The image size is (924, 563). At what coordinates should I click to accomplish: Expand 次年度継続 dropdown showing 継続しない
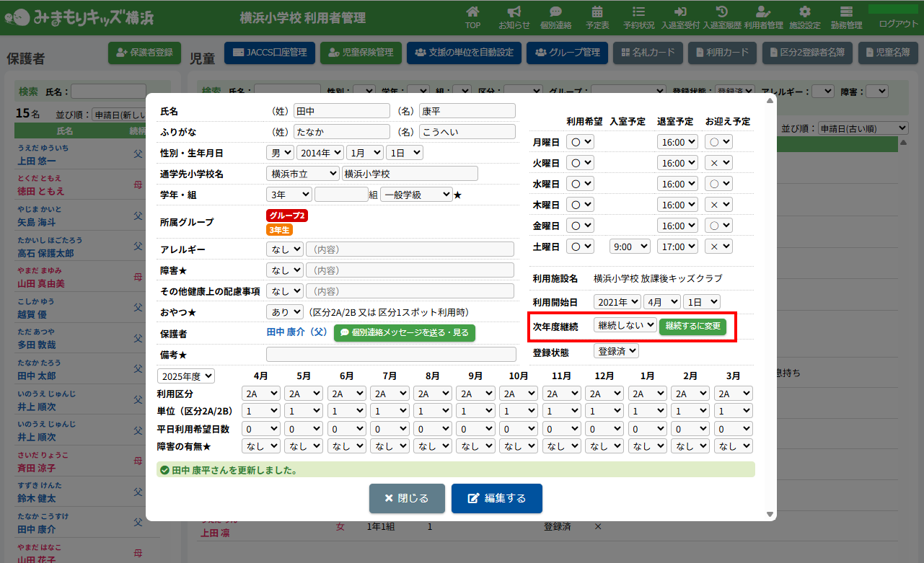coord(625,325)
